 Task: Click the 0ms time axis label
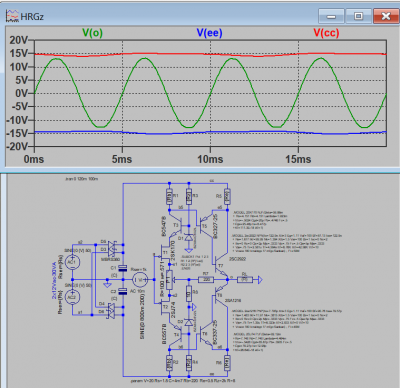tap(34, 159)
